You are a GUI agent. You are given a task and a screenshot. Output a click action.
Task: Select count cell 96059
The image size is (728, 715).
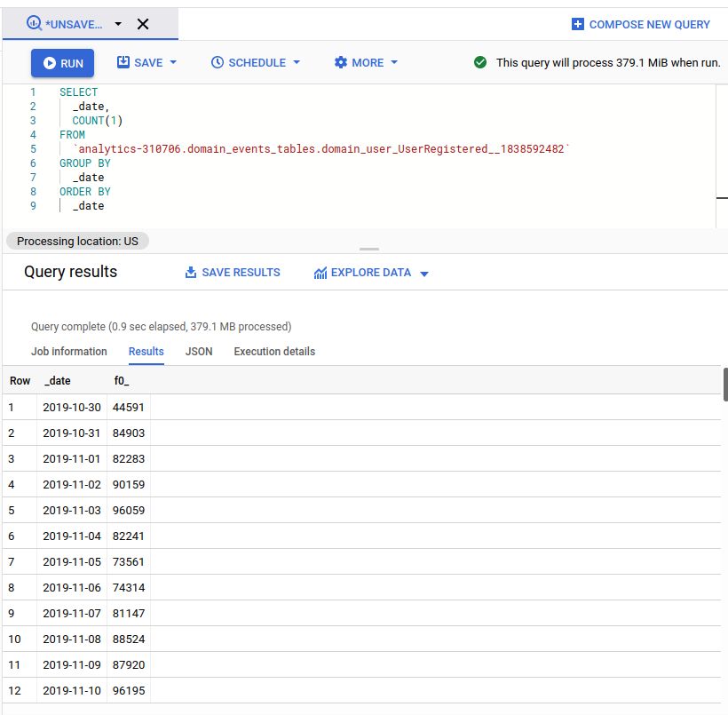(129, 511)
